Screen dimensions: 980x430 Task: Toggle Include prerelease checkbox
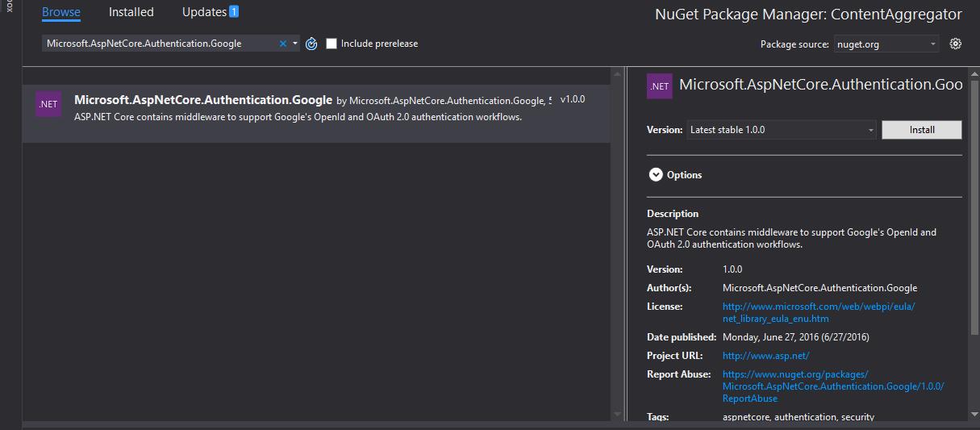tap(332, 44)
